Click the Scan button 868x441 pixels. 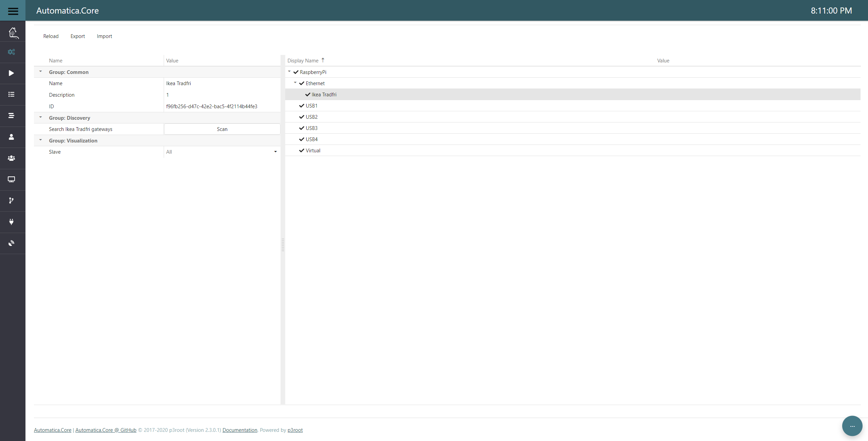(222, 129)
